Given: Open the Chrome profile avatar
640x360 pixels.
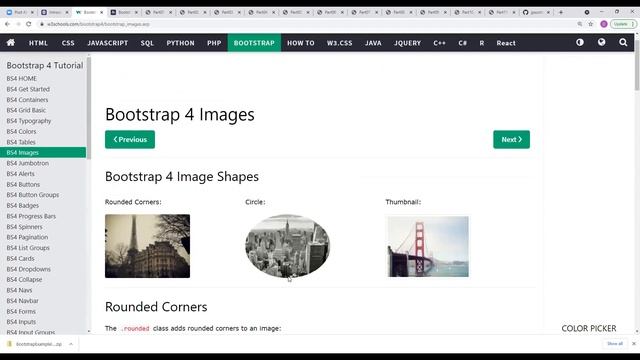Looking at the screenshot, I should [x=604, y=24].
